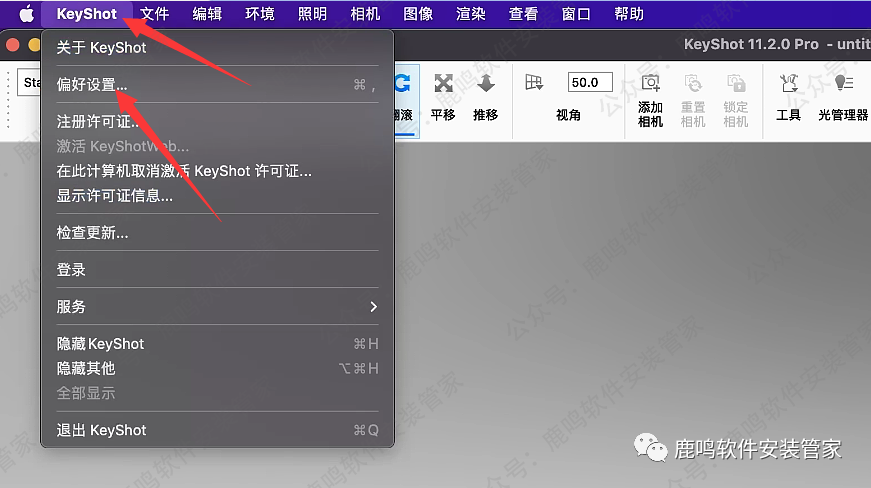Open 偏好设置... from KeyShot menu
This screenshot has width=871, height=488.
pyautogui.click(x=92, y=85)
